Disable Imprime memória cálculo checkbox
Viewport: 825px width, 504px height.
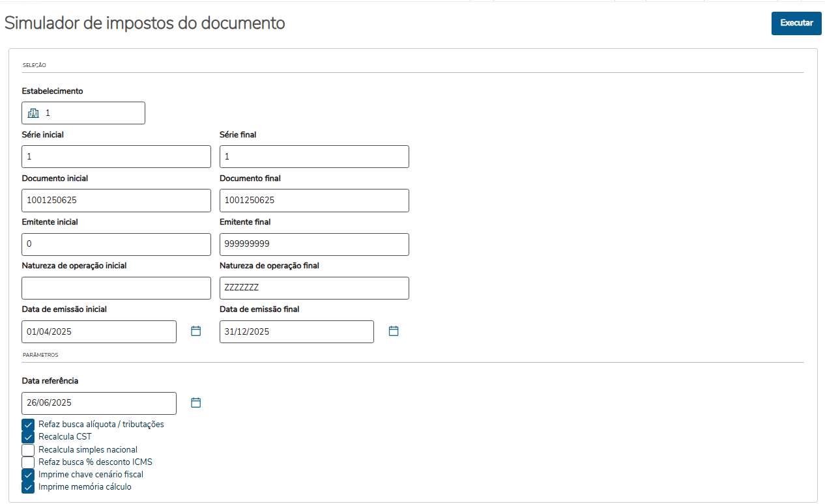(x=28, y=487)
